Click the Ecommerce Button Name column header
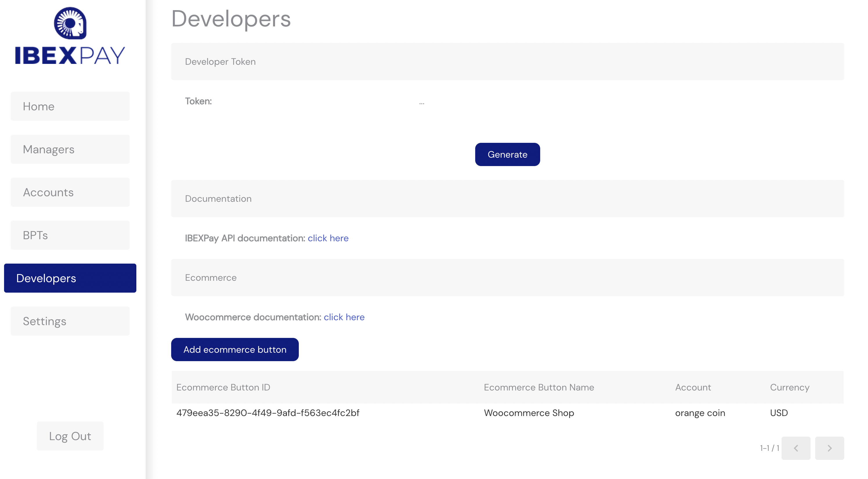 (x=539, y=387)
